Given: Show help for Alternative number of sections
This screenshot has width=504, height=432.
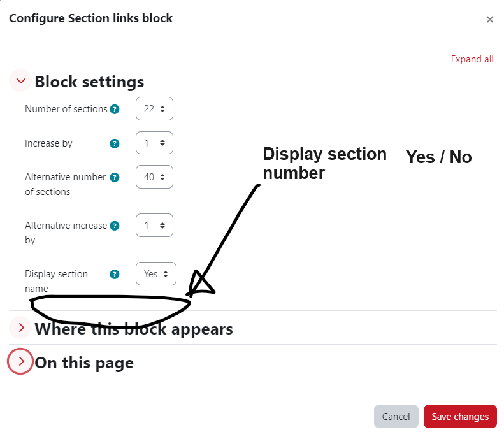Looking at the screenshot, I should tap(115, 177).
